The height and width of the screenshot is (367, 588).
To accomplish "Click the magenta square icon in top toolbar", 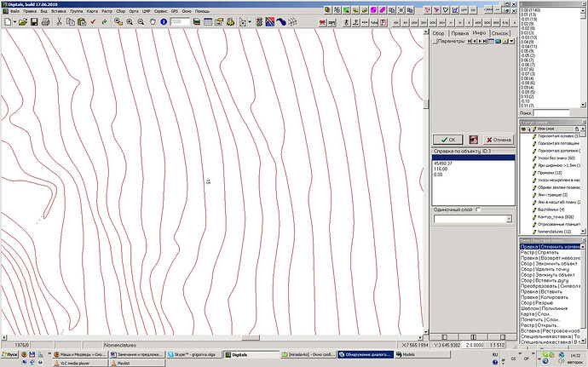I will click(x=373, y=10).
